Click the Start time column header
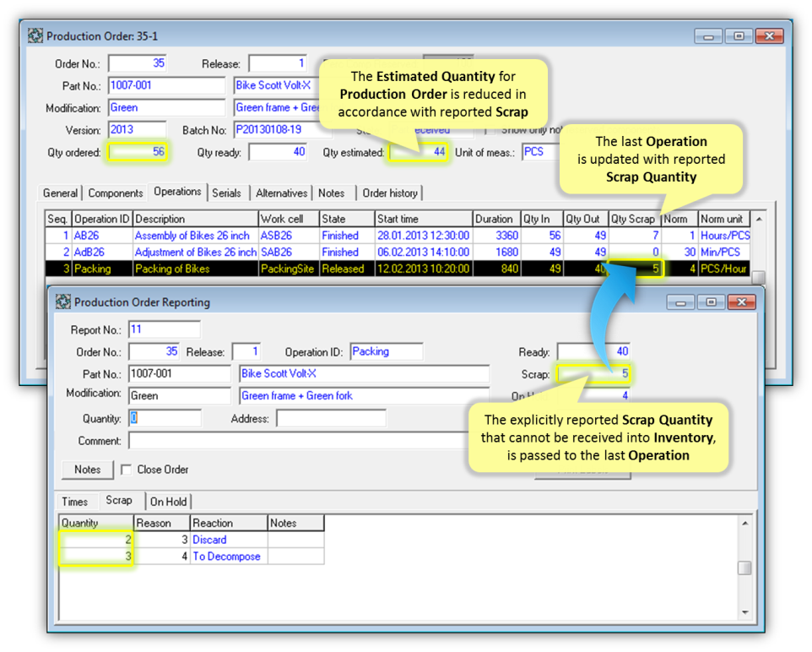The width and height of the screenshot is (812, 652). (x=424, y=219)
